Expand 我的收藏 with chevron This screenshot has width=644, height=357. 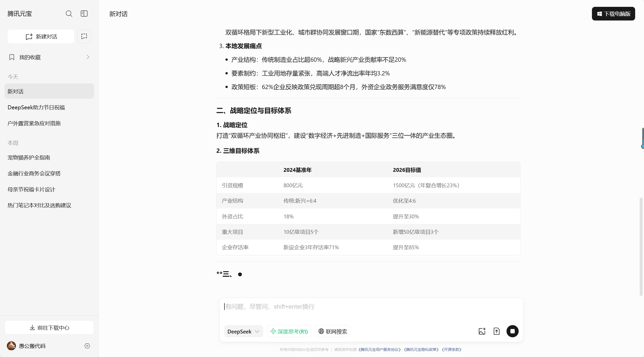point(88,57)
